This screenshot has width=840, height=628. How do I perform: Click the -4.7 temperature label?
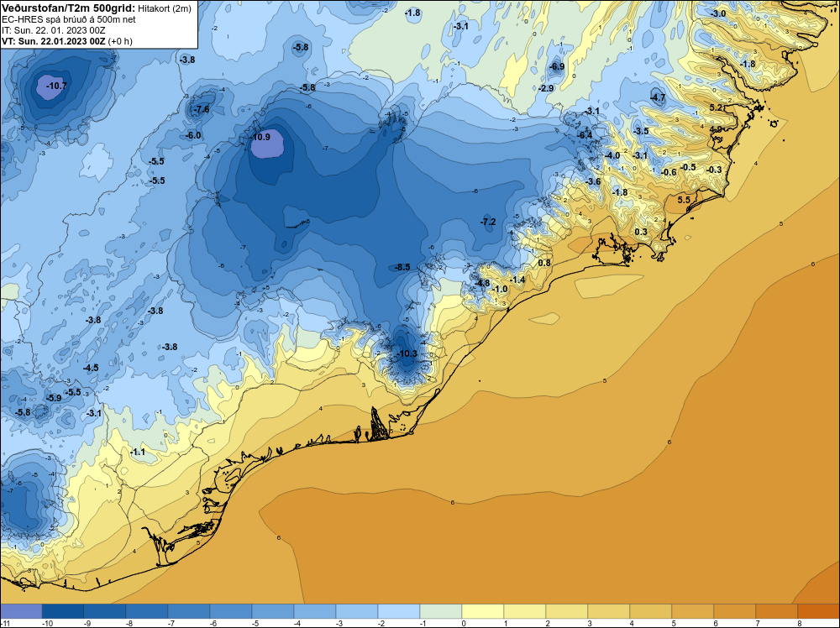tap(658, 97)
